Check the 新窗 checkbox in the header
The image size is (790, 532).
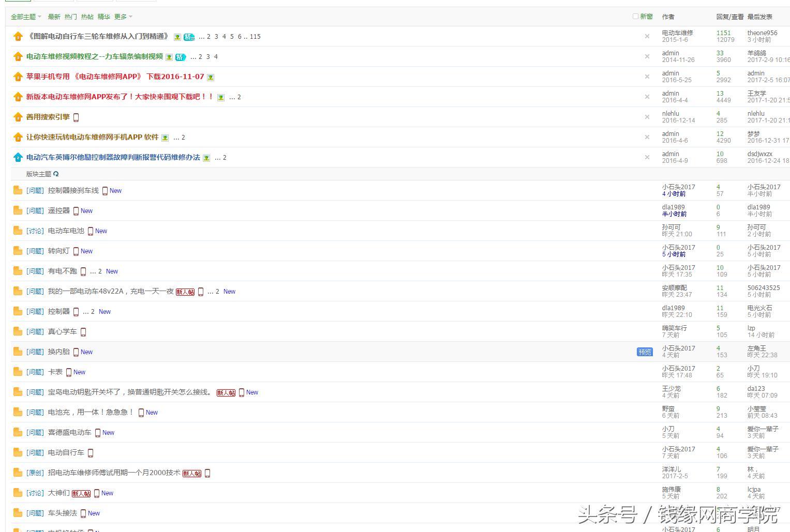click(635, 16)
